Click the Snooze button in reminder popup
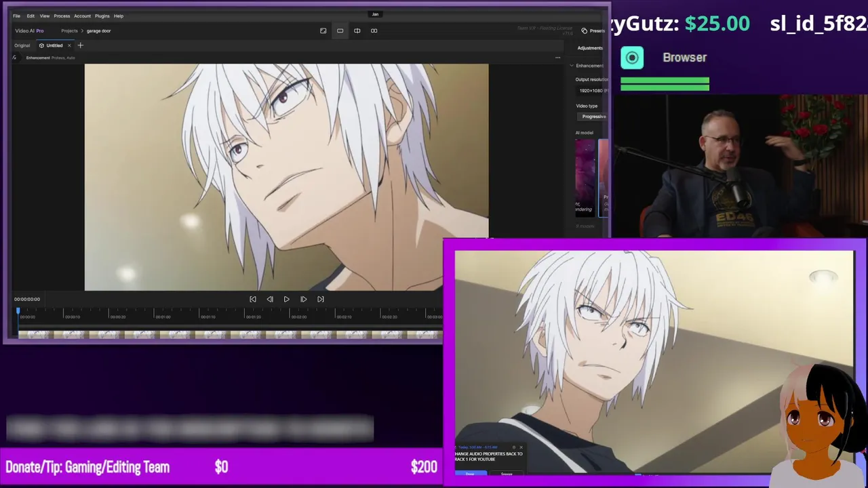This screenshot has height=488, width=868. click(x=507, y=473)
